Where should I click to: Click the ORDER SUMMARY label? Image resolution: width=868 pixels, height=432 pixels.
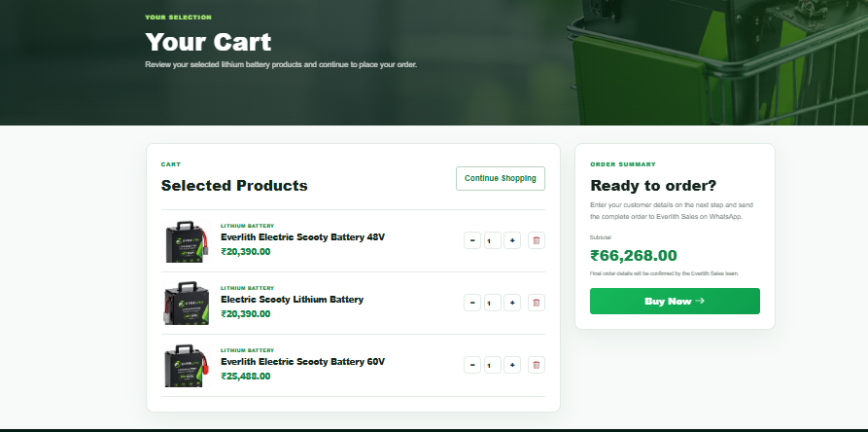pyautogui.click(x=623, y=164)
